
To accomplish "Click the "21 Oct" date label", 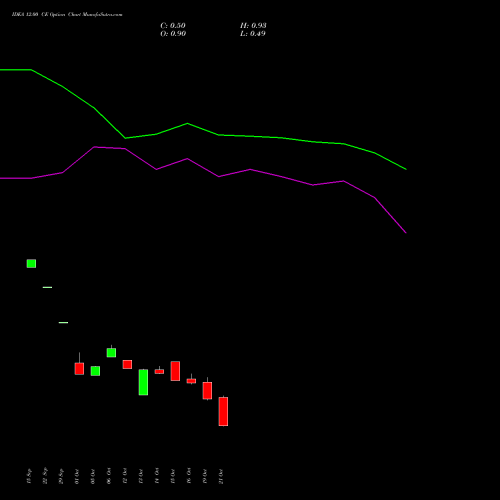I will (221, 476).
